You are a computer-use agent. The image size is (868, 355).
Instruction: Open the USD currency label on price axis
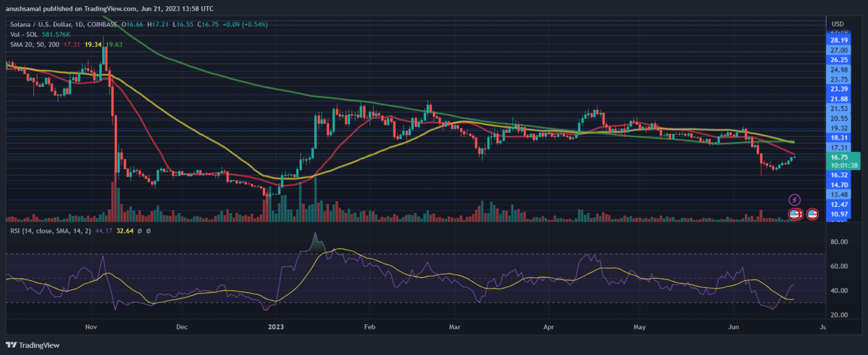[837, 24]
